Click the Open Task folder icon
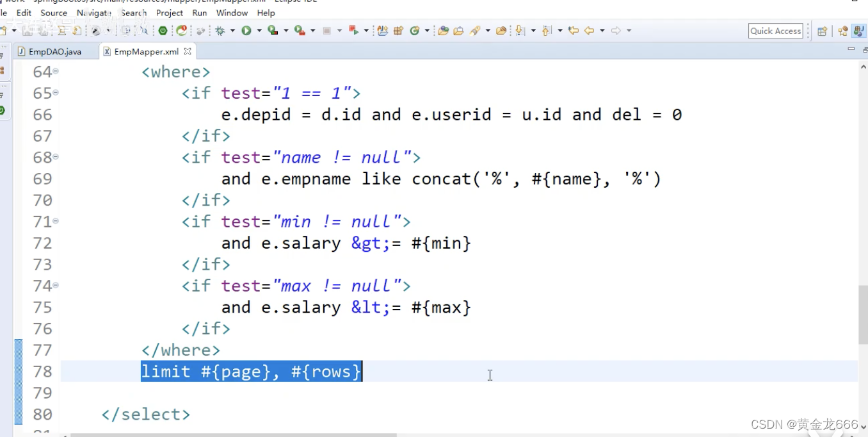Image resolution: width=868 pixels, height=437 pixels. (x=458, y=31)
